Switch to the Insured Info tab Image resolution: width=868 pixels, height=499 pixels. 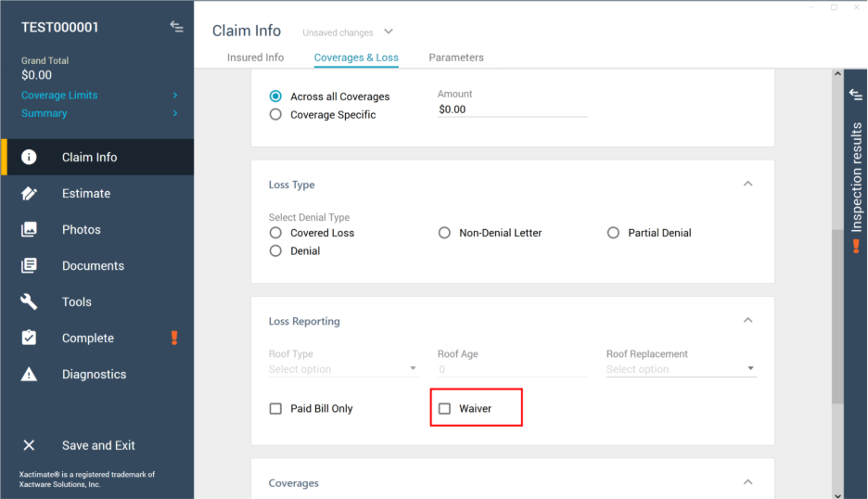click(x=256, y=58)
